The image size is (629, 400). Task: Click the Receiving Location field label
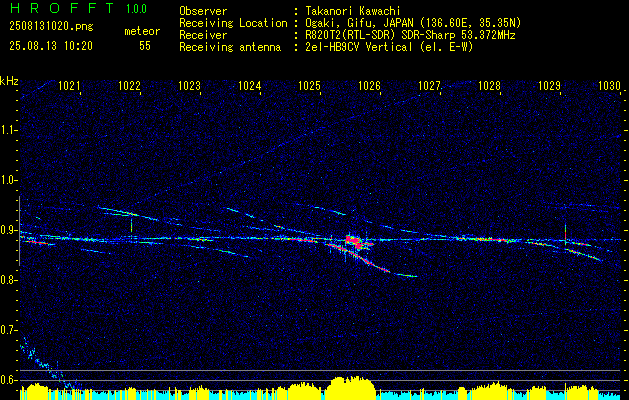point(233,23)
